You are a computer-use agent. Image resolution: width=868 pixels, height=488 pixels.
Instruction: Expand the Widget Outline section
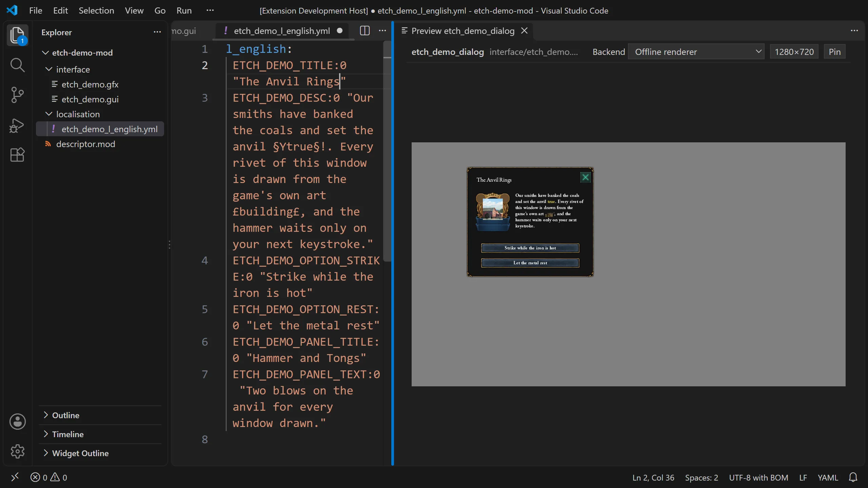coord(100,453)
